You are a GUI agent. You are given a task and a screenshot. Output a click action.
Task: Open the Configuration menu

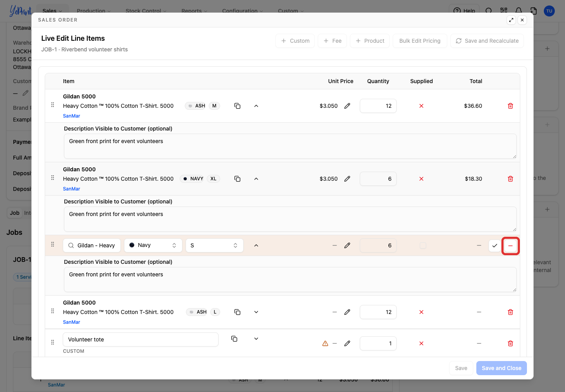242,11
